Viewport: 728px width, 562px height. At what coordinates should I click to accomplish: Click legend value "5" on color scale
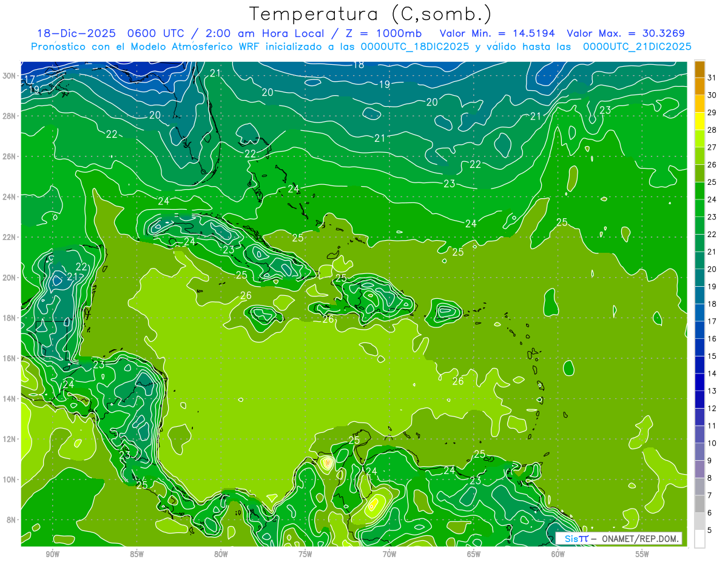(x=710, y=530)
